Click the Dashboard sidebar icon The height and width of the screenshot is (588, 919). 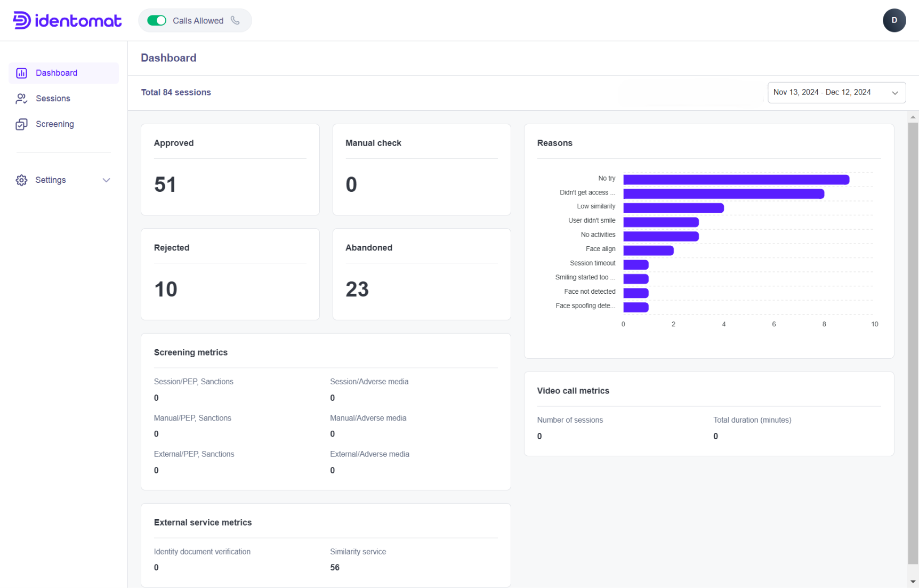click(x=21, y=73)
